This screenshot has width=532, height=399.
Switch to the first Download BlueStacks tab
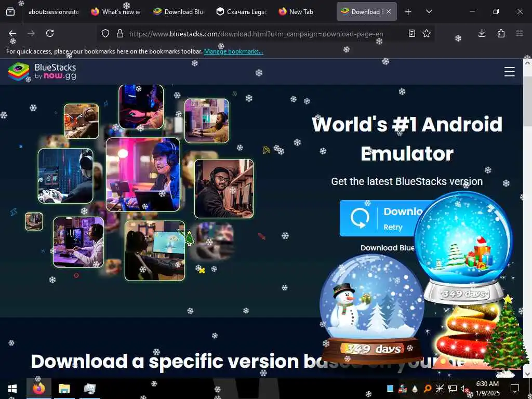point(179,12)
